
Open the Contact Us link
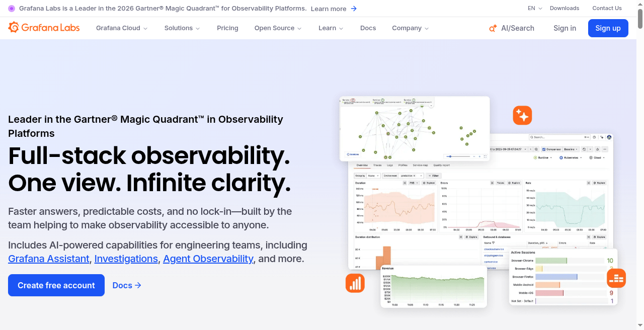[x=607, y=8]
